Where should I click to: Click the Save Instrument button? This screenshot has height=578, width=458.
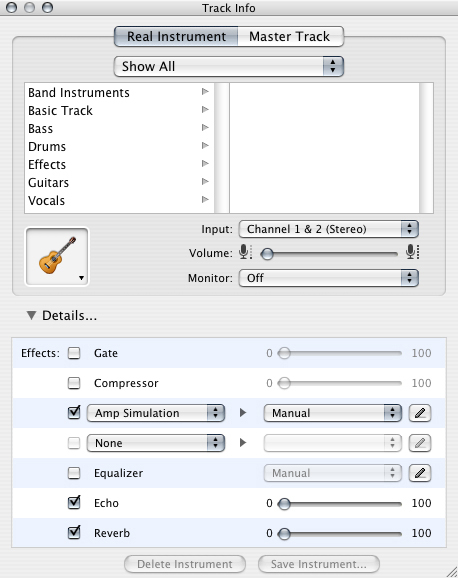[x=319, y=564]
